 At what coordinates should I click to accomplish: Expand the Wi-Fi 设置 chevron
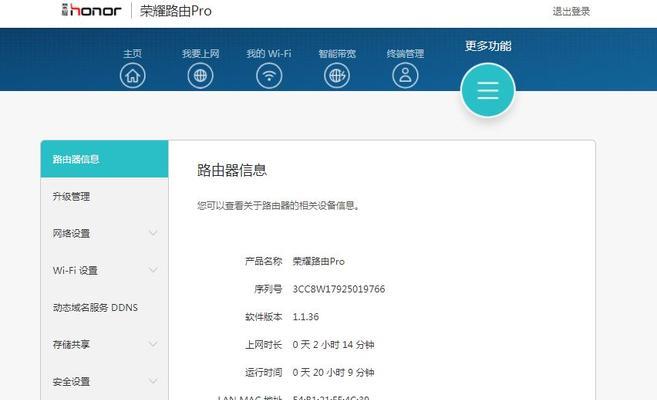(x=153, y=270)
